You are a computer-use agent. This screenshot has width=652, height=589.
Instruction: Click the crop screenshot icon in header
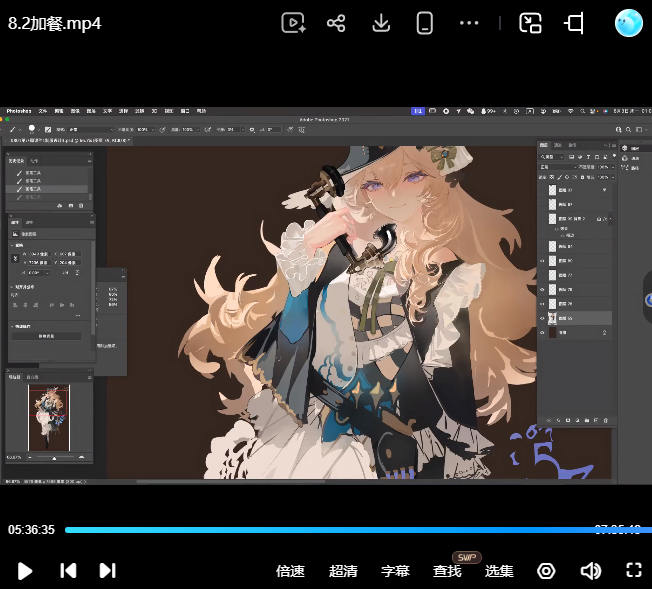tap(574, 23)
